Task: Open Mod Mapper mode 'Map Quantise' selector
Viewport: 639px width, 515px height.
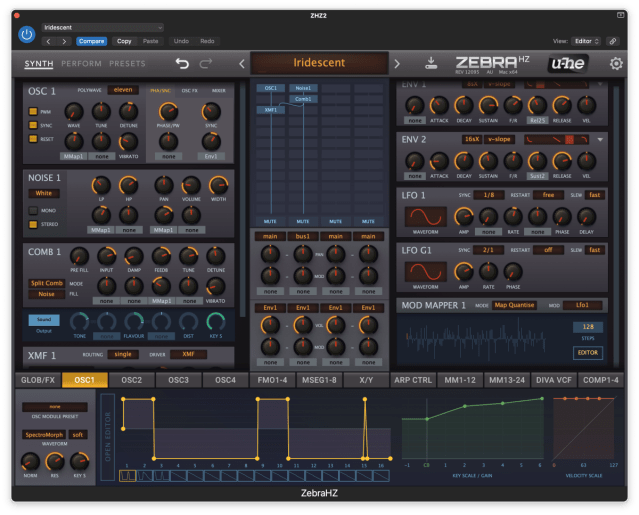Action: (514, 305)
